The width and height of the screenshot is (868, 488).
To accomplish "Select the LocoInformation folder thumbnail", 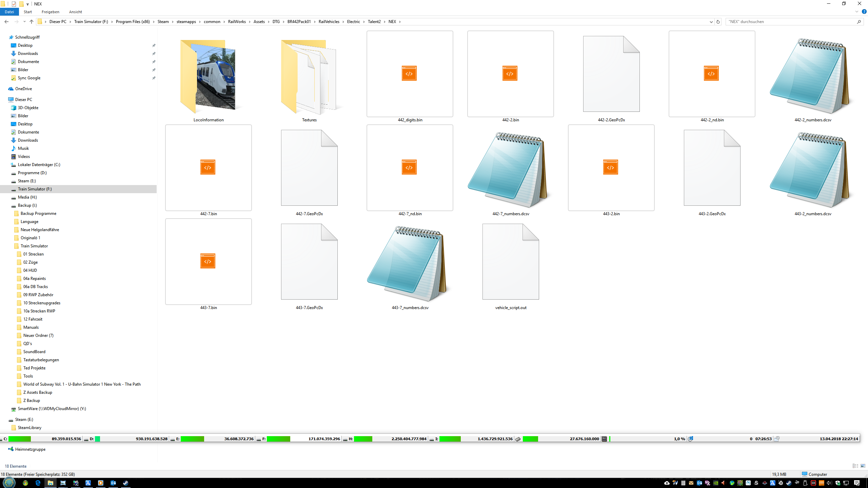I will coord(208,77).
